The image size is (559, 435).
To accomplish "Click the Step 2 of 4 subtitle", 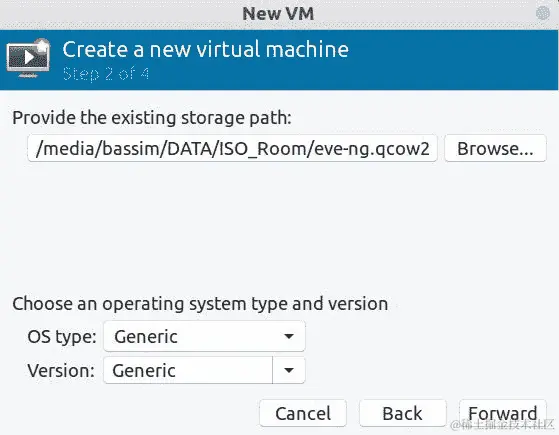I will click(x=106, y=74).
